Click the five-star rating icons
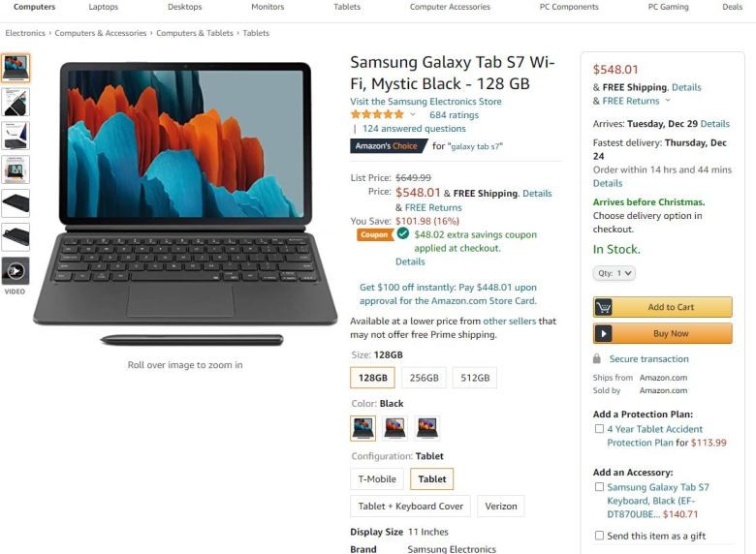Screen dimensions: 756x554 pyautogui.click(x=377, y=114)
